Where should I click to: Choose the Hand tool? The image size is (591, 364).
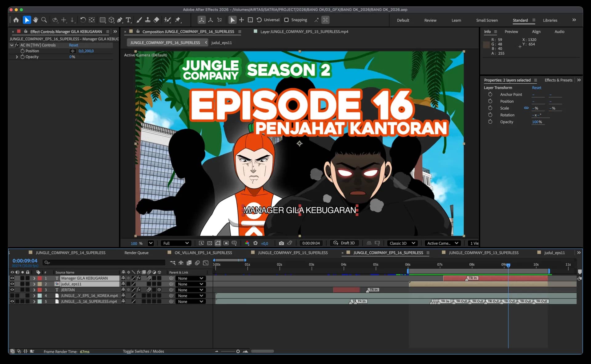35,20
